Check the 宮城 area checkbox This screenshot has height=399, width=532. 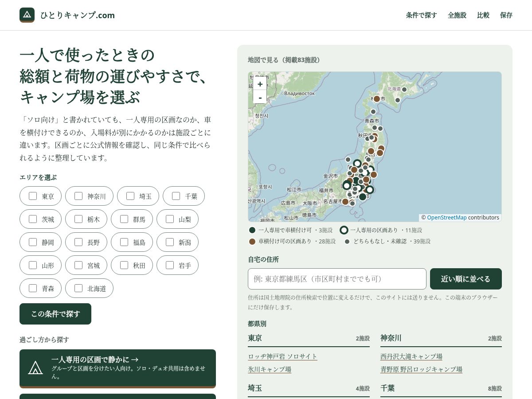(x=78, y=265)
